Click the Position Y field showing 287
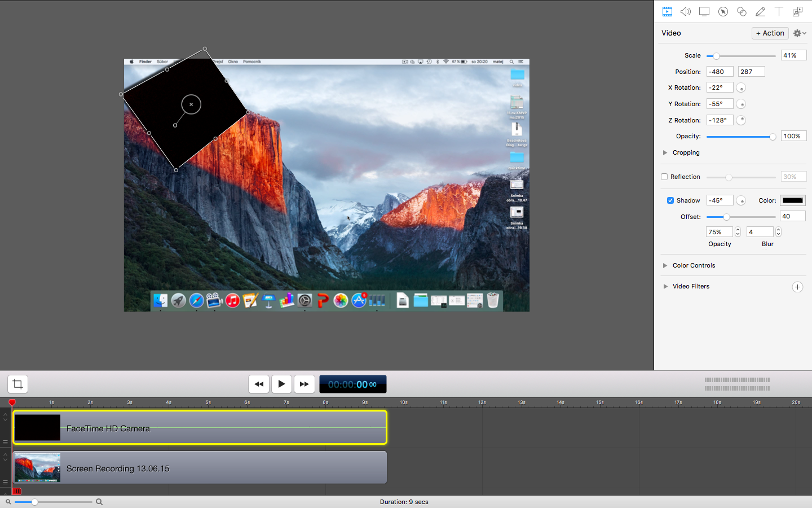 752,72
